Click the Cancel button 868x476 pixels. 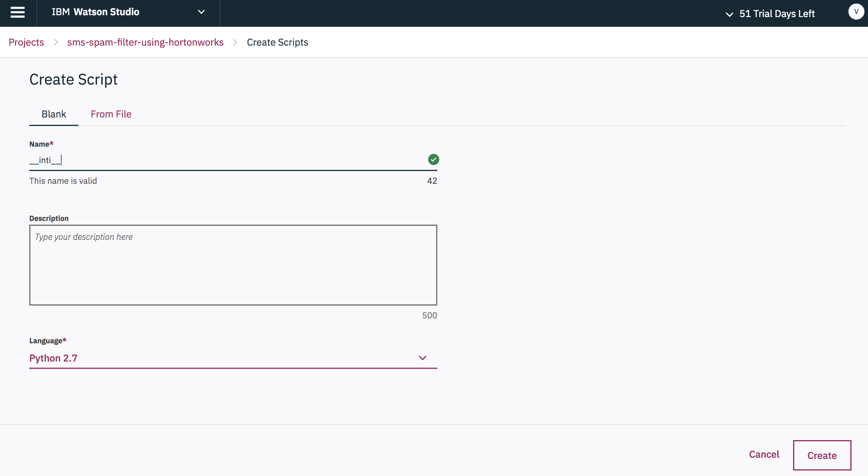[x=764, y=454]
